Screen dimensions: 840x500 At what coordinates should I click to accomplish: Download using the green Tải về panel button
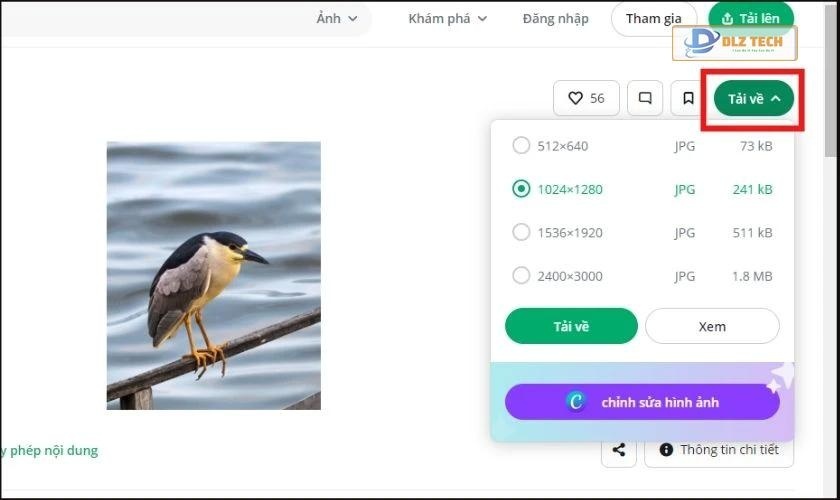(571, 326)
